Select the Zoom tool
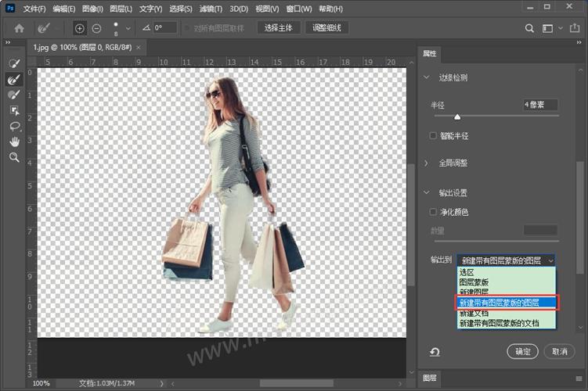This screenshot has width=588, height=391. pyautogui.click(x=14, y=157)
